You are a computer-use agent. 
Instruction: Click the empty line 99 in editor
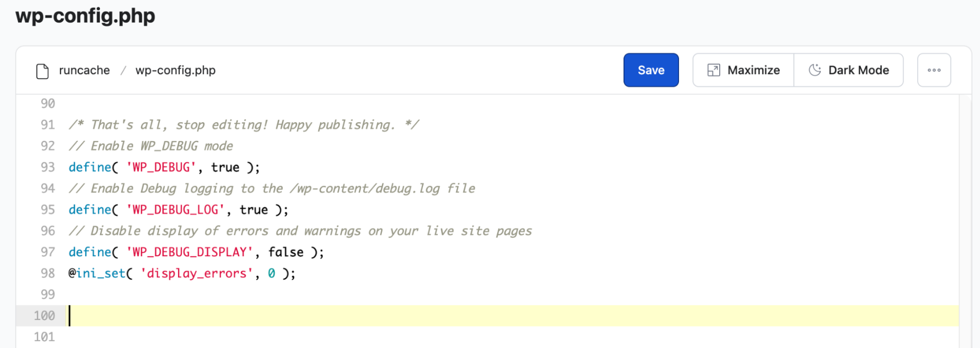[x=294, y=294]
